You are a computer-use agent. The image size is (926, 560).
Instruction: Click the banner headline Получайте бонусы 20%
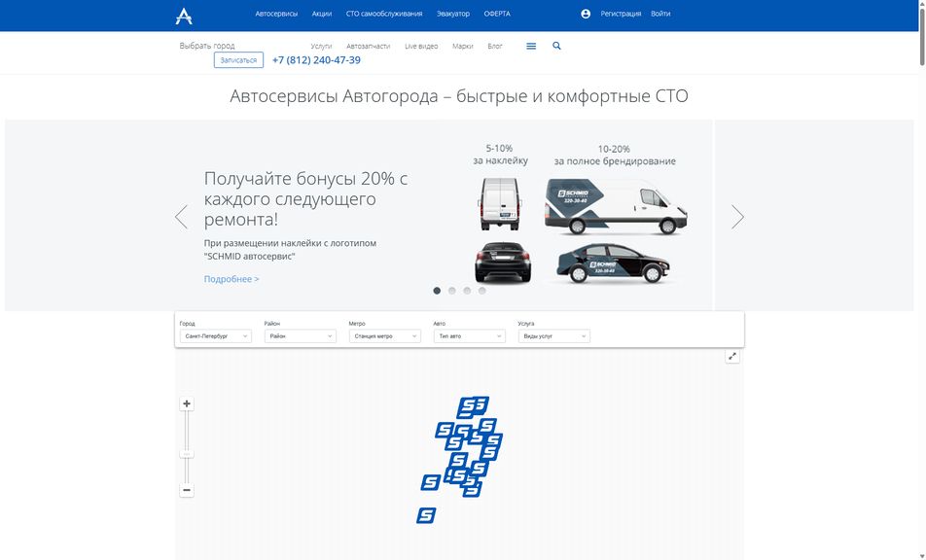point(305,199)
